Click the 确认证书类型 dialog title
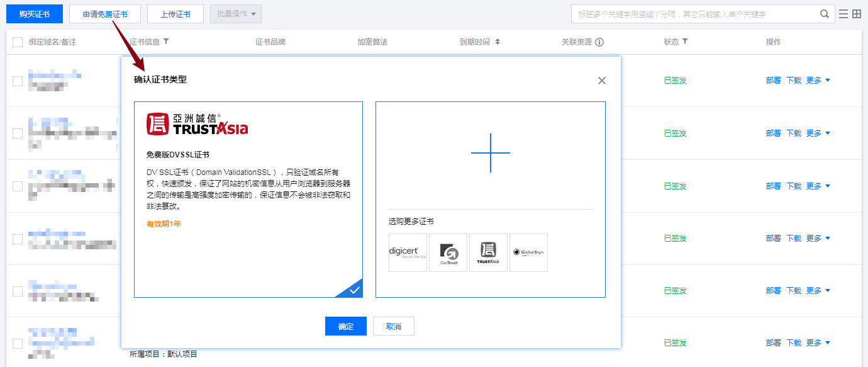This screenshot has height=367, width=868. click(x=160, y=79)
